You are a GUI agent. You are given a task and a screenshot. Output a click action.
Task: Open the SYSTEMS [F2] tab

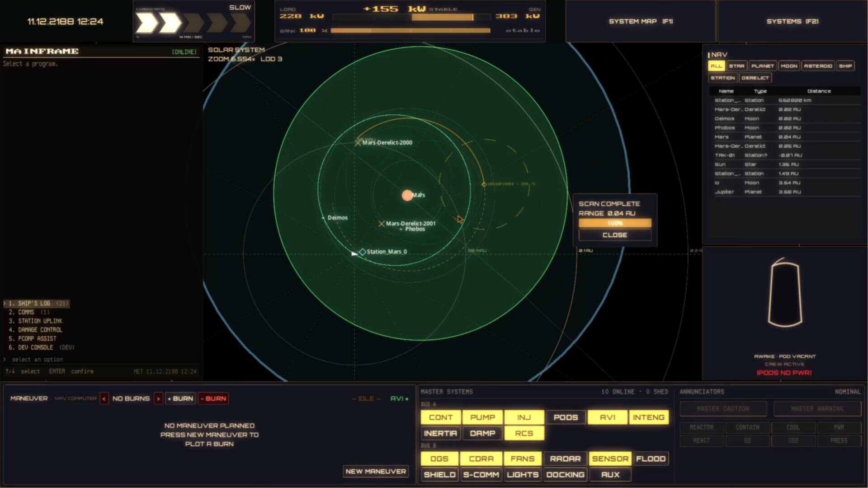[x=792, y=21]
